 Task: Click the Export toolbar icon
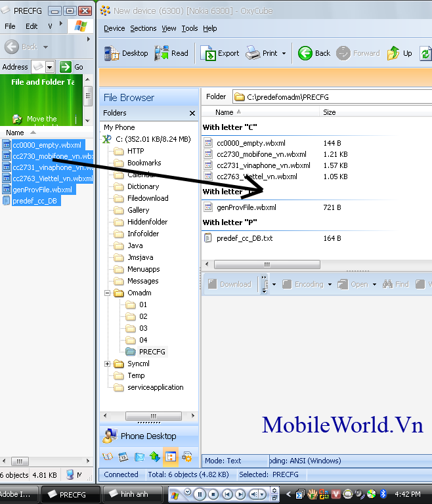point(220,53)
